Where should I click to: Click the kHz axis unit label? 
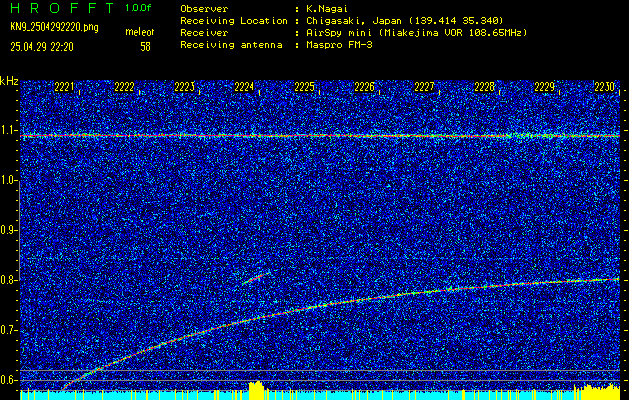9,81
